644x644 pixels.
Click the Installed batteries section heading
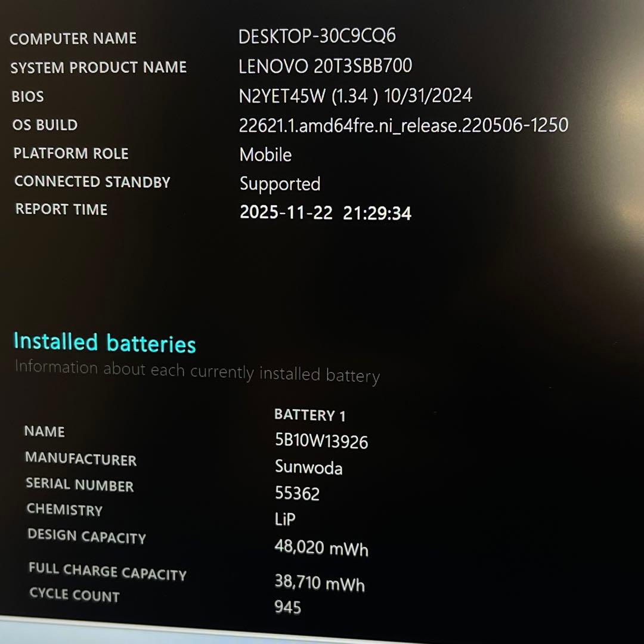pyautogui.click(x=105, y=343)
